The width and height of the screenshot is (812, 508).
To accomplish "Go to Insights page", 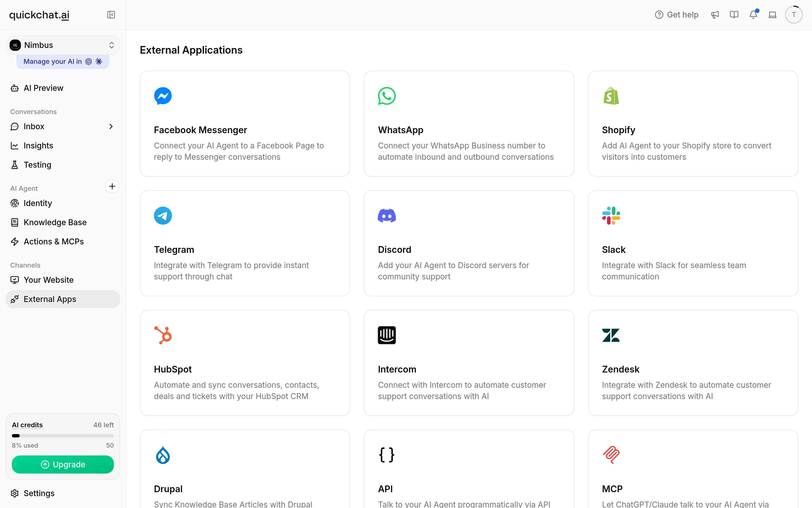I will [63, 145].
